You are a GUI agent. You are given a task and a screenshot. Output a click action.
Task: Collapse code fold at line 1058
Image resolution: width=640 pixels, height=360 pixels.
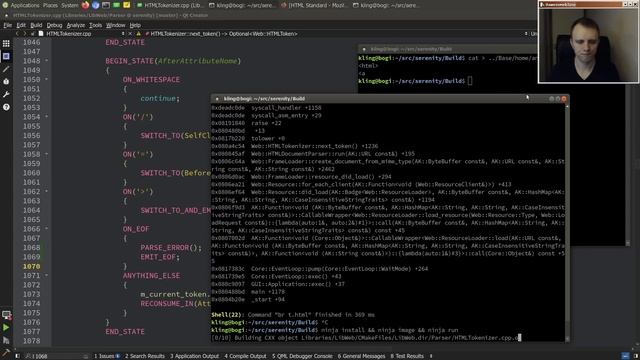pyautogui.click(x=47, y=154)
